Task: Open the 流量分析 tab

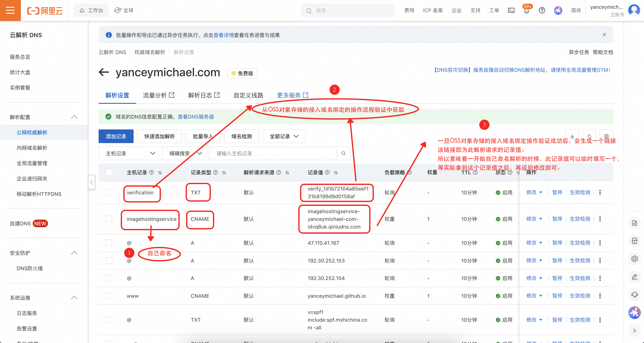Action: pyautogui.click(x=159, y=95)
